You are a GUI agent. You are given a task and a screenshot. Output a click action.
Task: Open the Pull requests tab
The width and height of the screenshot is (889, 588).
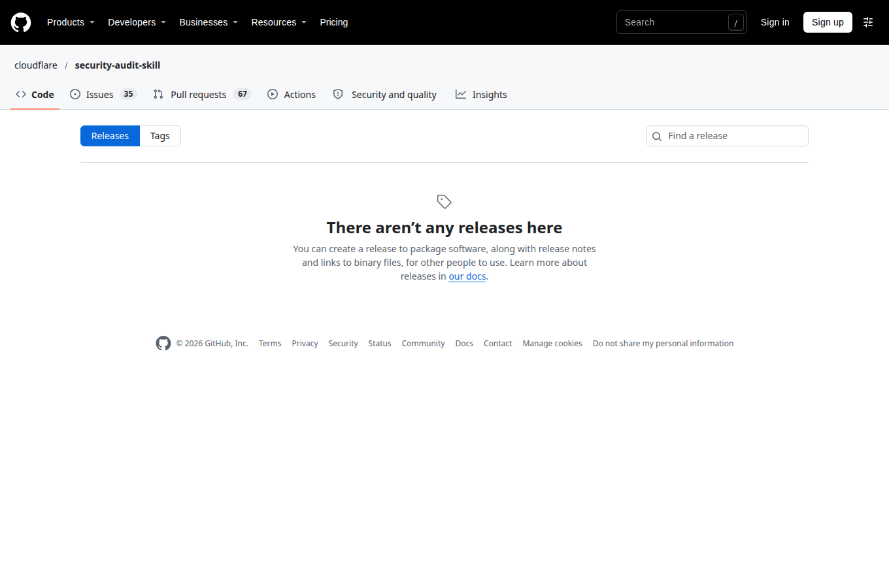click(202, 95)
